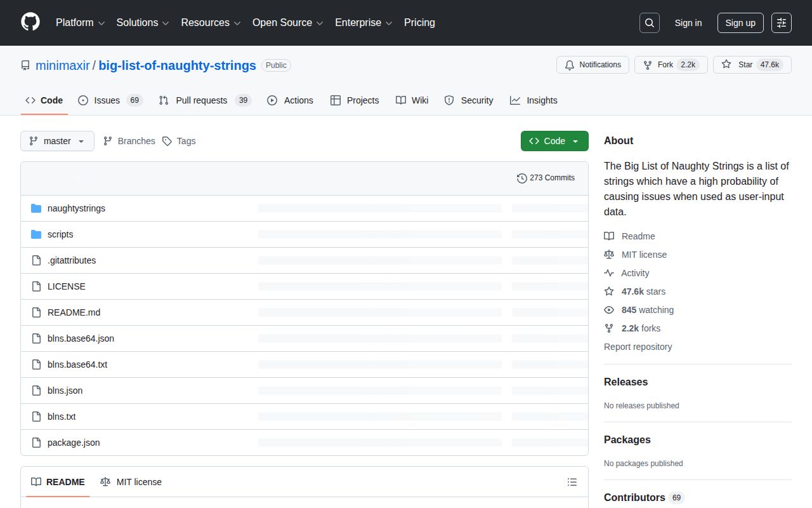This screenshot has height=508, width=812.
Task: Open the blns.base64.json file
Action: coord(81,338)
